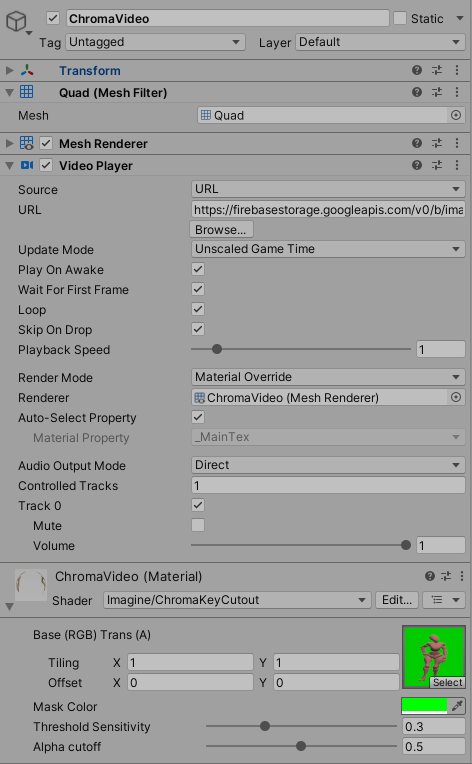
Task: Open the green Mask Color swatch
Action: [x=424, y=706]
